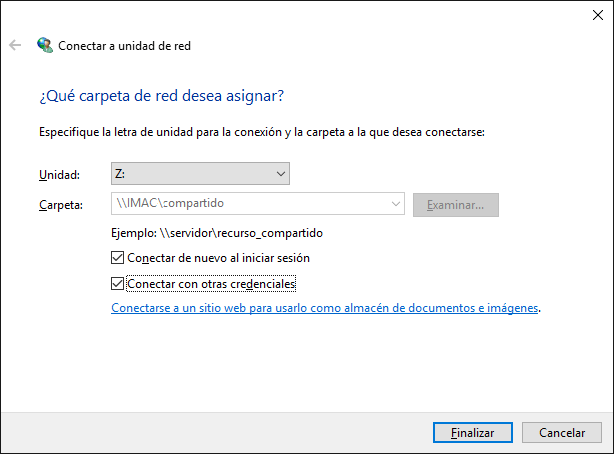
Task: Toggle Conectar de nuevo al iniciar sesión checkbox
Action: click(x=118, y=258)
